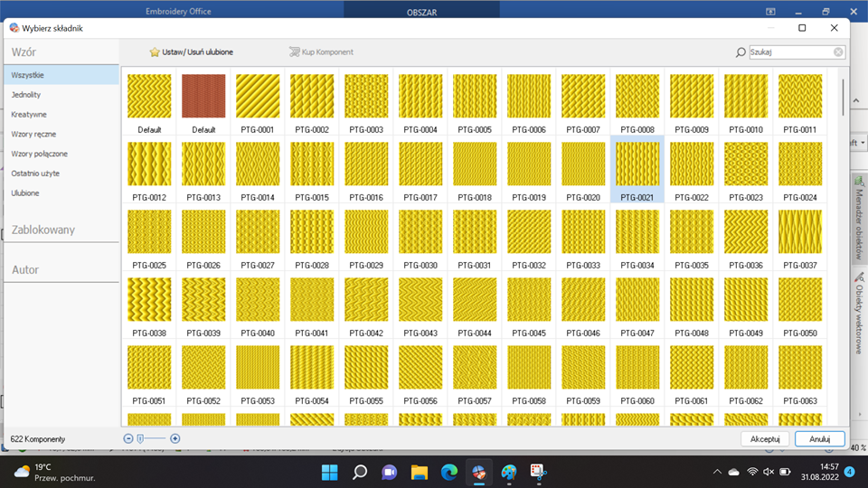This screenshot has width=868, height=488.
Task: Clear the search field with the X icon
Action: pos(838,52)
